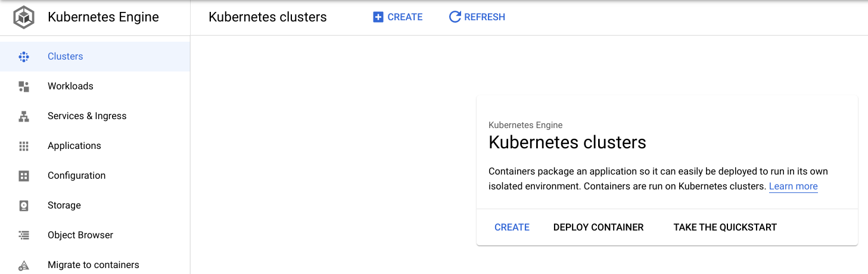
Task: Click the Applications grid icon
Action: (x=24, y=146)
